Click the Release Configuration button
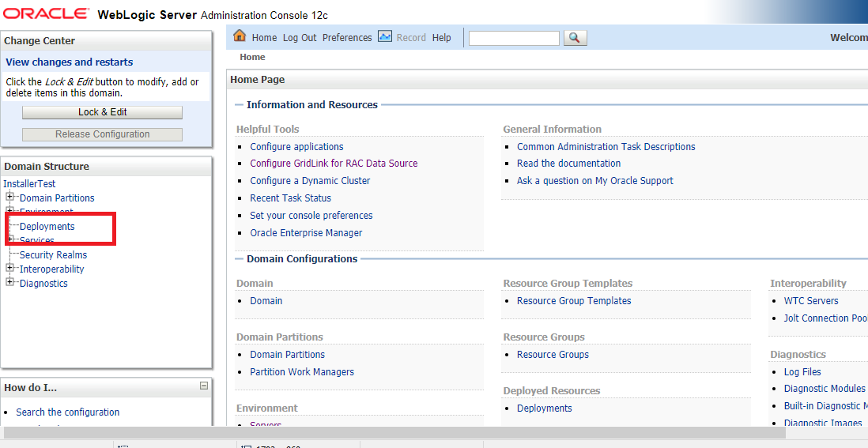868x448 pixels. click(x=103, y=134)
